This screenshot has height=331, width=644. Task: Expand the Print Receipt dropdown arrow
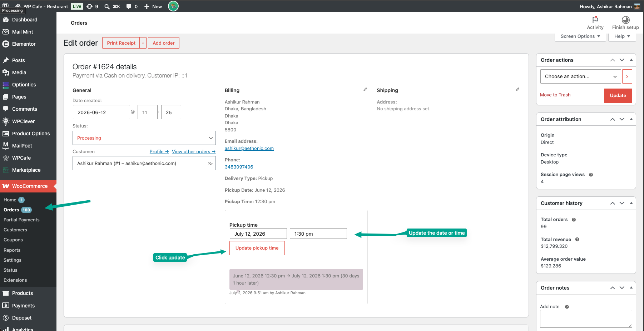(143, 43)
